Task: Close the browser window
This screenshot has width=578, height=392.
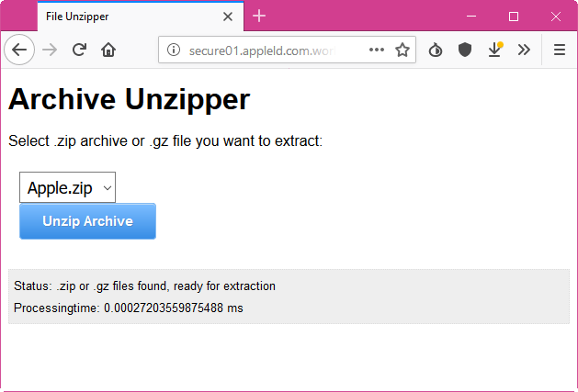Action: tap(556, 17)
